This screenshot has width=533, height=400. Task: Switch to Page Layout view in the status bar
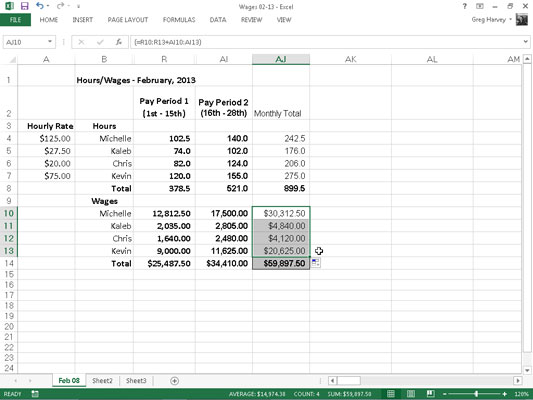[x=411, y=394]
